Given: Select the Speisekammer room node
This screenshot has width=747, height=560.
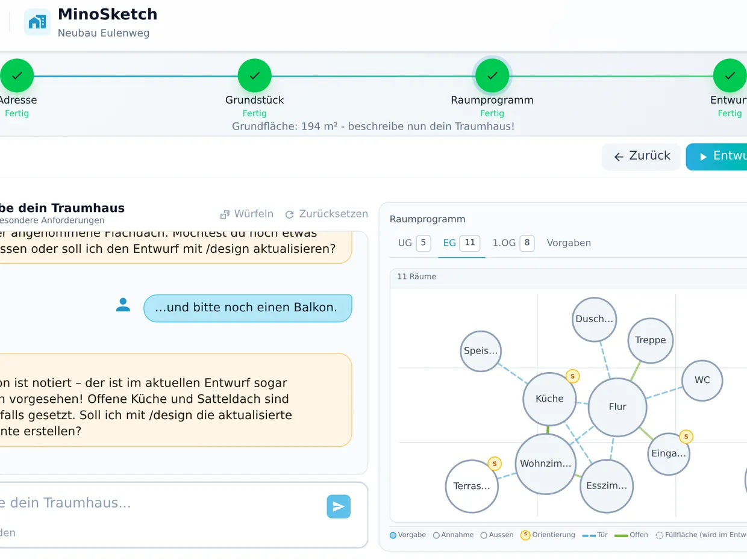Looking at the screenshot, I should pos(481,351).
